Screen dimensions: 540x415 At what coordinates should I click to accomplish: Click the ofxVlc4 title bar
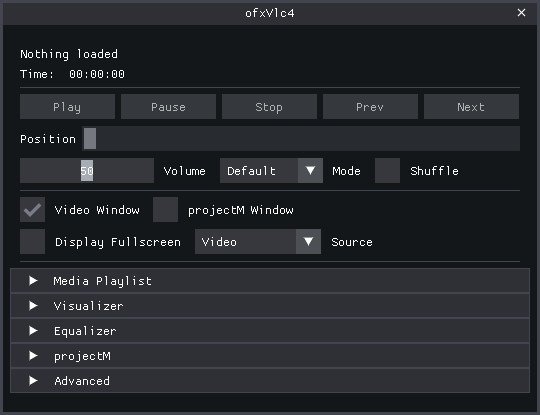tap(270, 13)
